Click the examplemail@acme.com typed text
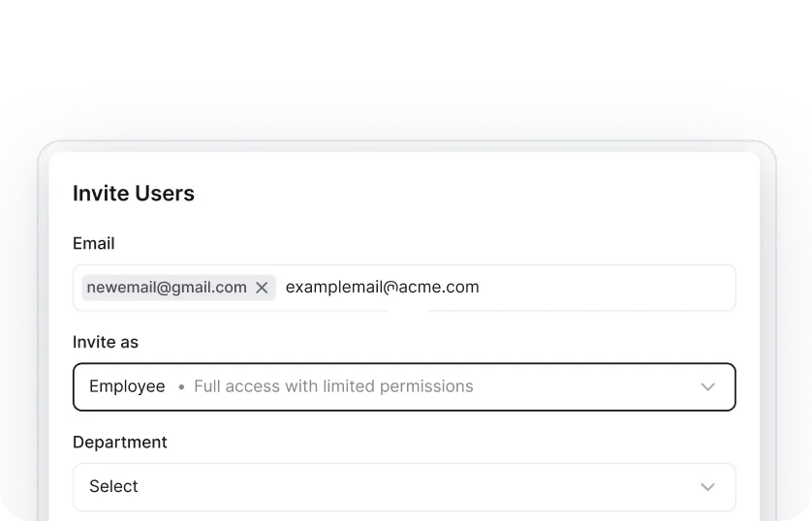The image size is (812, 521). (382, 288)
